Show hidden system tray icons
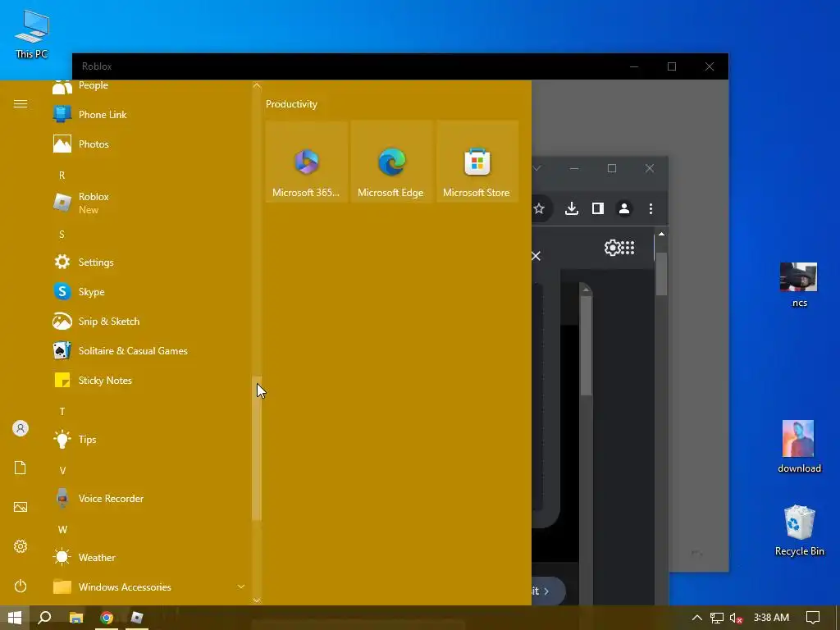The image size is (840, 630). coord(697,618)
